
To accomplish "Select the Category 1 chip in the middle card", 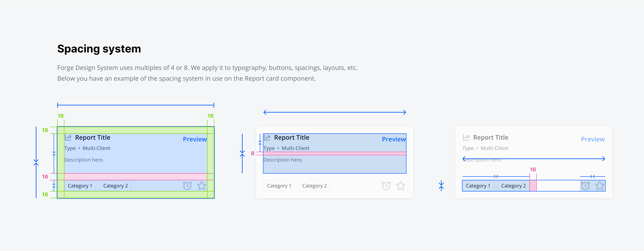I will pos(279,186).
